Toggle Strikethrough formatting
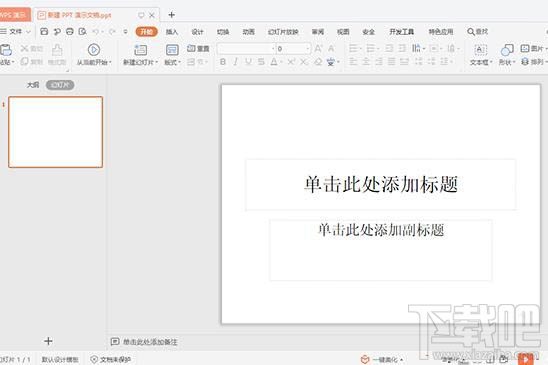Image resolution: width=548 pixels, height=365 pixels. (x=261, y=62)
